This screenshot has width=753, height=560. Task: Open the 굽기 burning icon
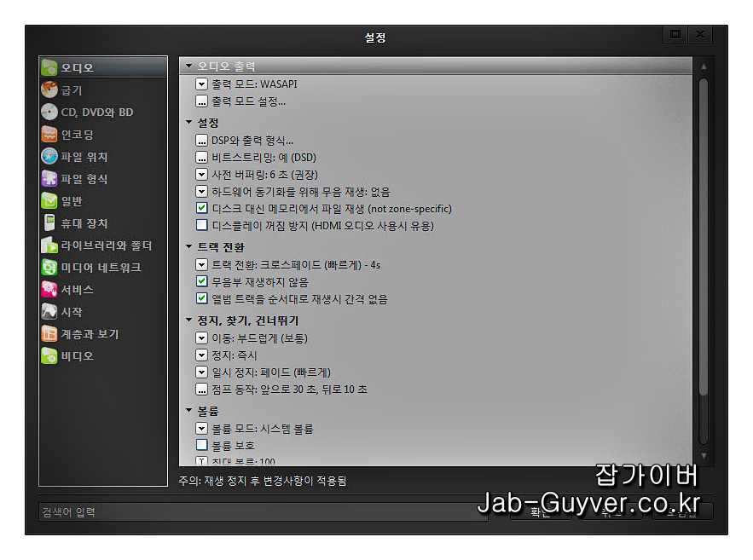(x=49, y=89)
